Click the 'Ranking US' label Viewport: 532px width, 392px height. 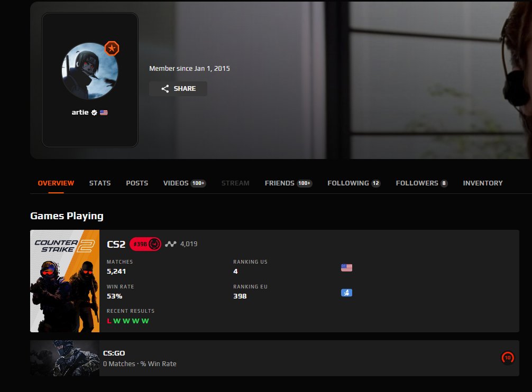[x=250, y=262]
